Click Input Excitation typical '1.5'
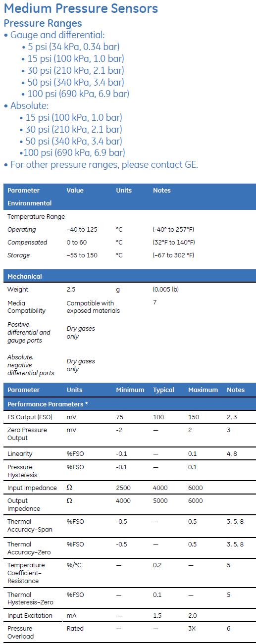The height and width of the screenshot is (644, 256). 157,615
